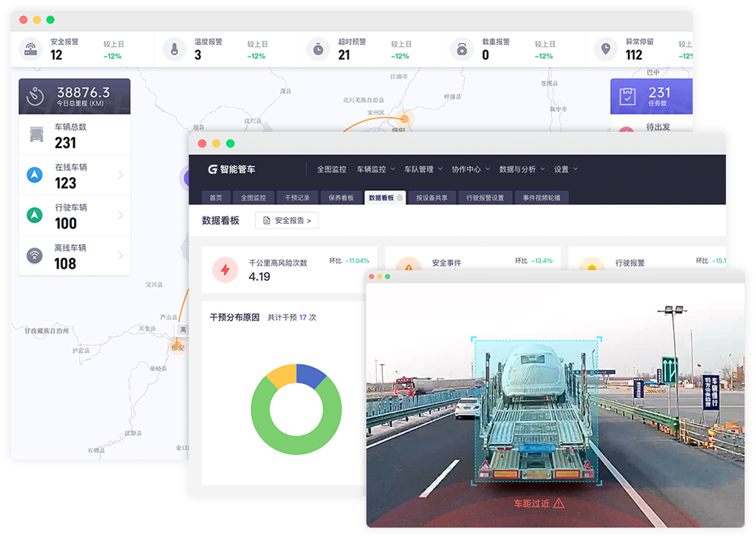Open the 车辆监控 dropdown menu
Screen dimensions: 756x539
click(x=376, y=169)
